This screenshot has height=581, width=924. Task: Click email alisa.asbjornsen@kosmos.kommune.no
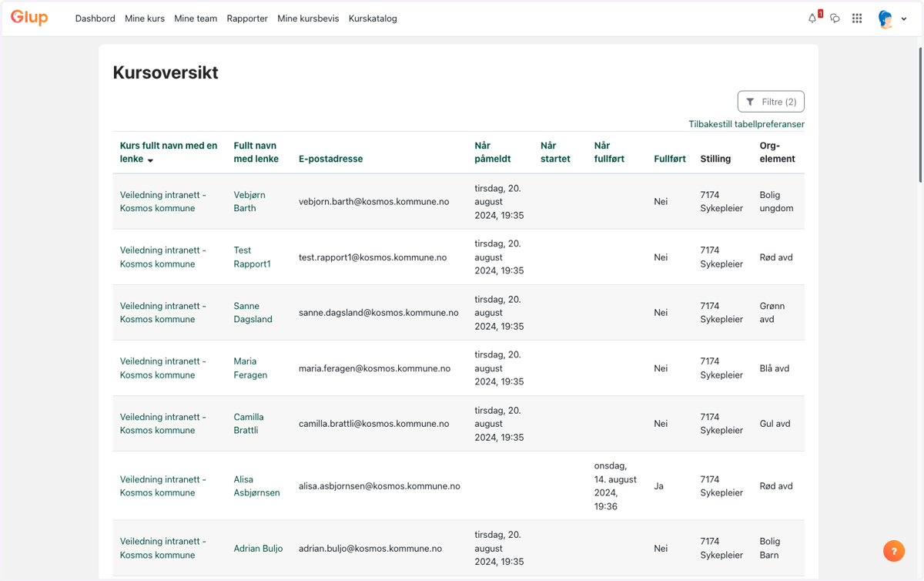coord(380,486)
